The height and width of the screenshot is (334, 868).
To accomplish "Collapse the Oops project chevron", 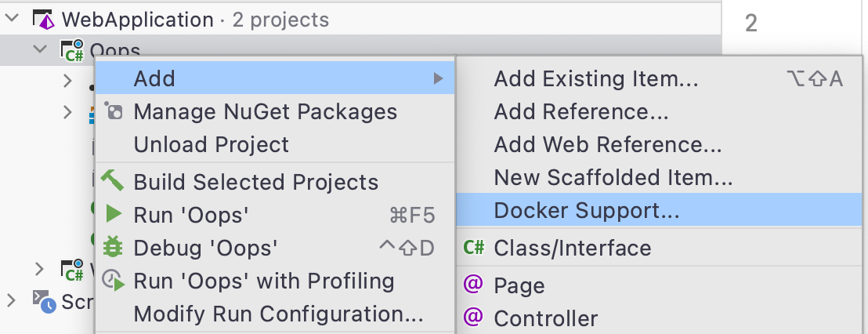I will (x=40, y=49).
